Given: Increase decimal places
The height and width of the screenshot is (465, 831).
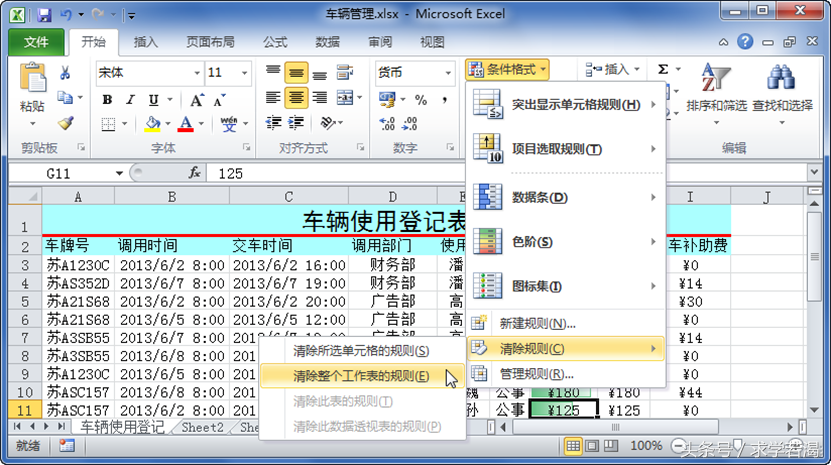Looking at the screenshot, I should click(x=387, y=124).
